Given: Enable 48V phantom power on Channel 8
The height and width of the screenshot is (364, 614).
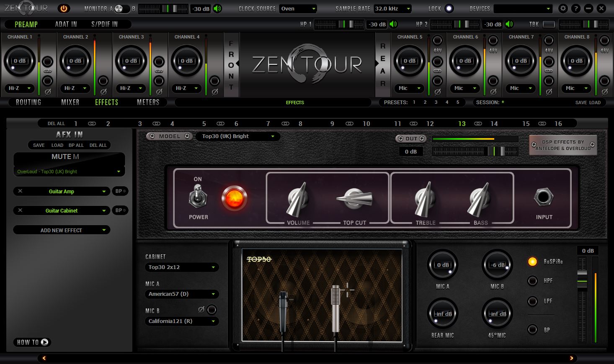Looking at the screenshot, I should coord(604,41).
